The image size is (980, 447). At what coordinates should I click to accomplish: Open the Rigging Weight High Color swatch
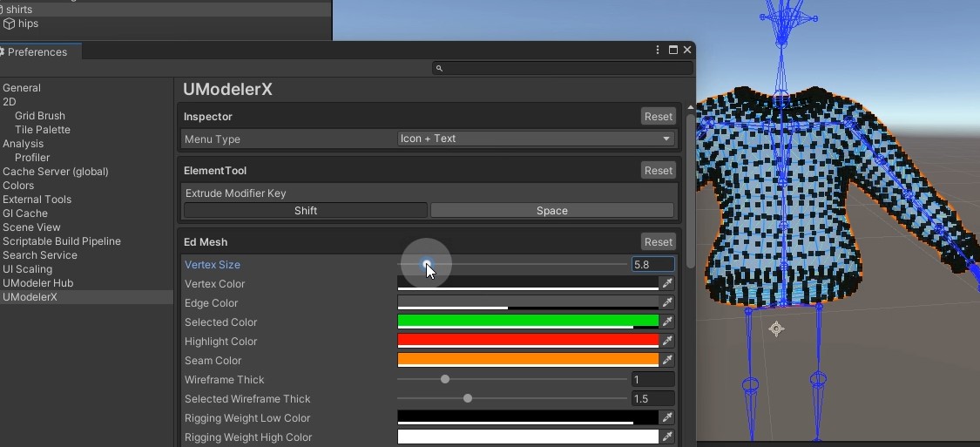point(528,437)
